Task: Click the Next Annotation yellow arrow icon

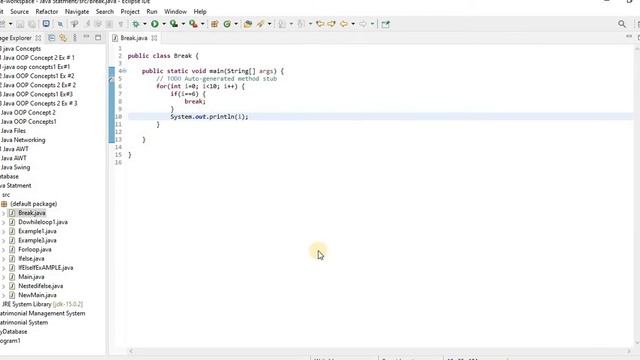Action: pyautogui.click(x=331, y=24)
